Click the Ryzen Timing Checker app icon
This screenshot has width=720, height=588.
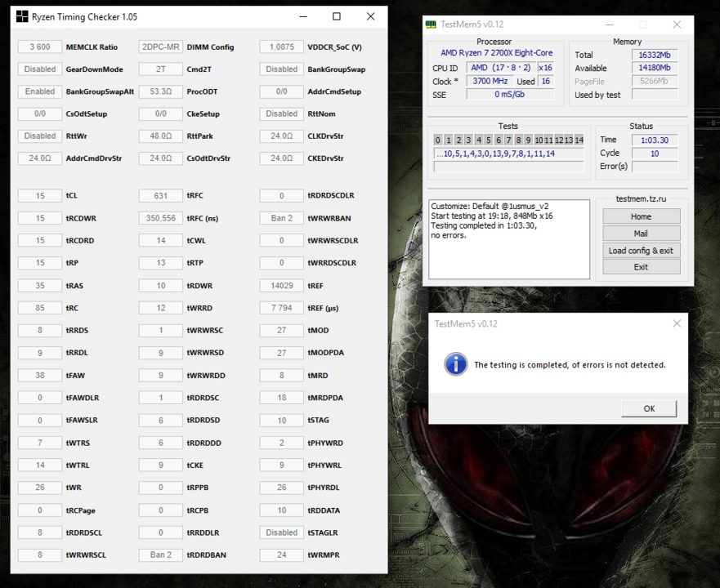[22, 16]
